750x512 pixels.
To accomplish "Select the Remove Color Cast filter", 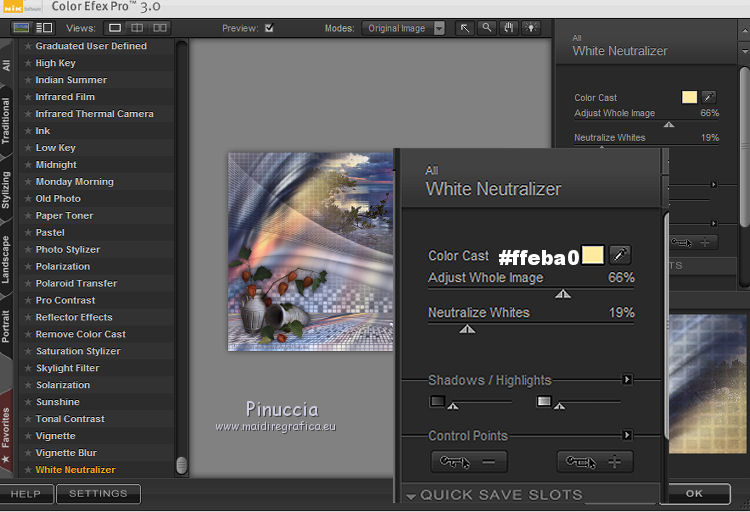I will click(x=80, y=334).
